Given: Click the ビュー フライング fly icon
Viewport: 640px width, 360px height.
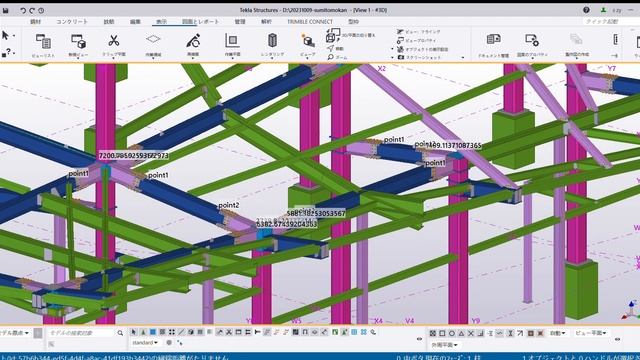Looking at the screenshot, I should point(400,32).
